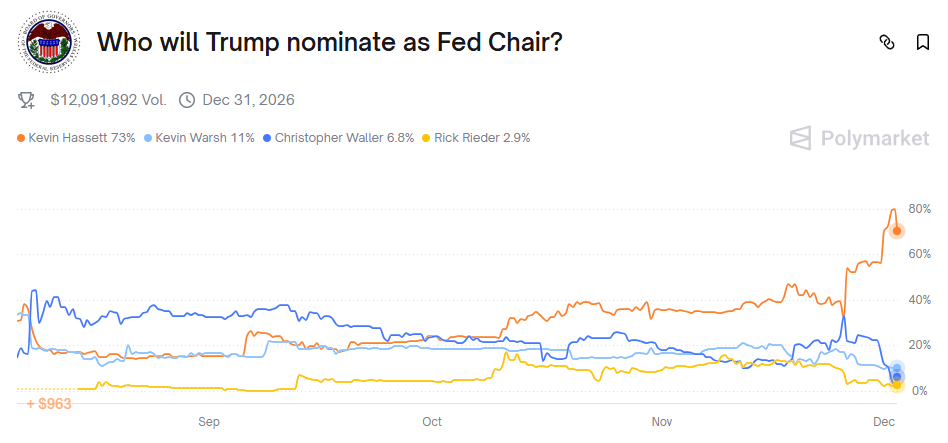This screenshot has width=948, height=443.
Task: Click the orange Hassett endpoint marker on the chart
Action: (897, 231)
